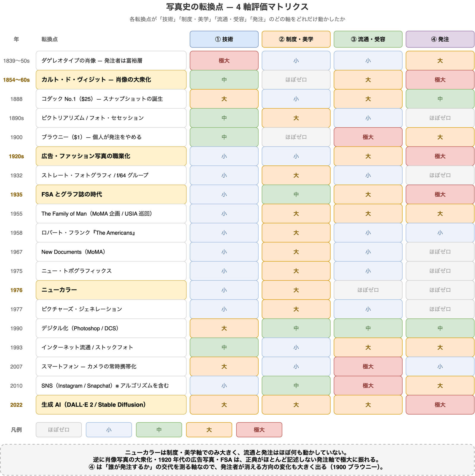Click 中 制度・美学 cell in FSA row
Screen dimensions: 475x476
click(x=296, y=195)
